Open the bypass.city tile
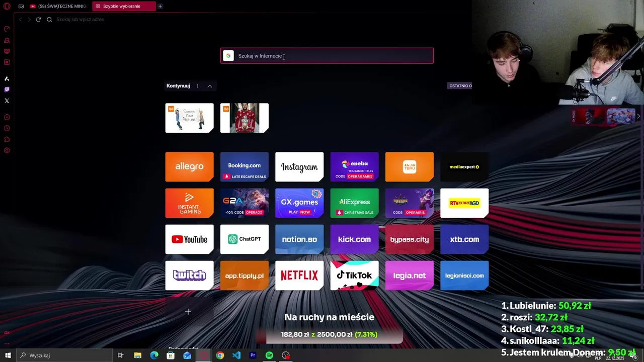The height and width of the screenshot is (362, 644). tap(410, 239)
